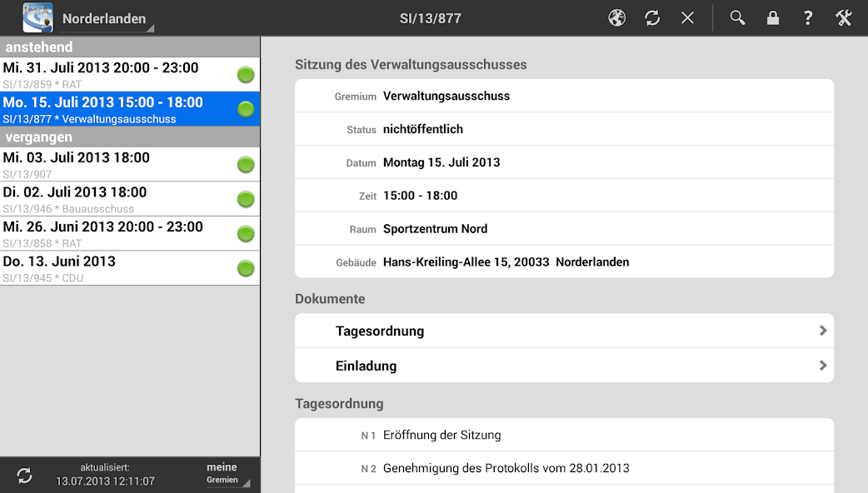The height and width of the screenshot is (493, 868).
Task: Open settings with the tools wrench icon
Action: coord(844,18)
